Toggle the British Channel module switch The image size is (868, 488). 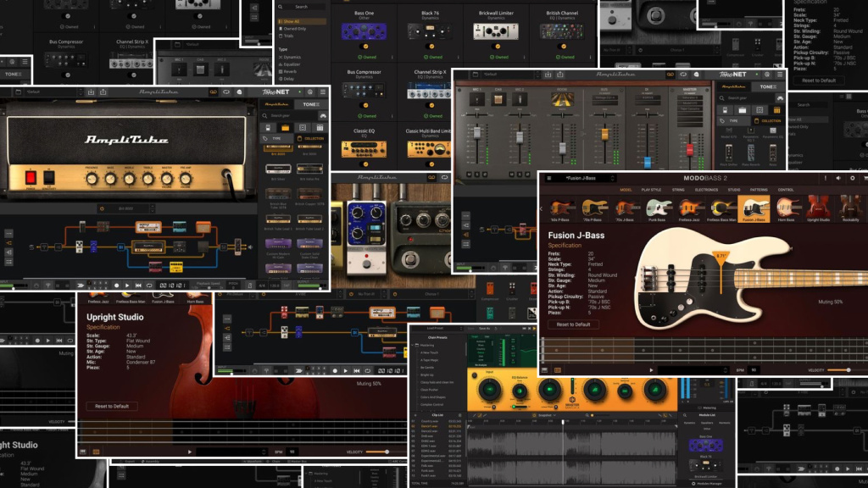pyautogui.click(x=562, y=47)
